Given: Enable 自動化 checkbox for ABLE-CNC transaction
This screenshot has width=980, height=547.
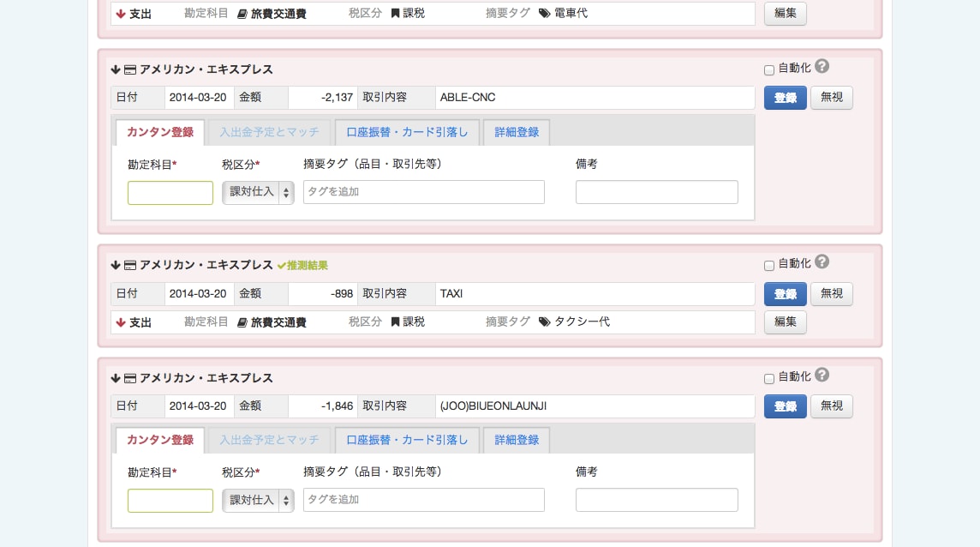Looking at the screenshot, I should [x=768, y=70].
